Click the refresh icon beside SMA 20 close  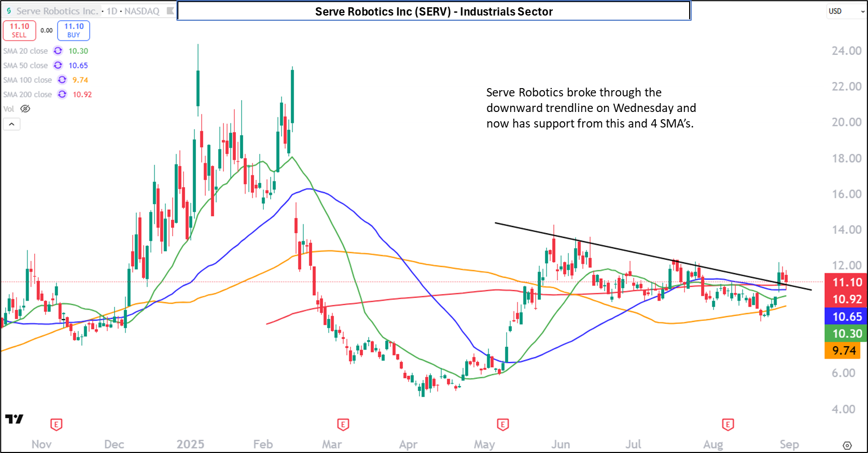58,51
